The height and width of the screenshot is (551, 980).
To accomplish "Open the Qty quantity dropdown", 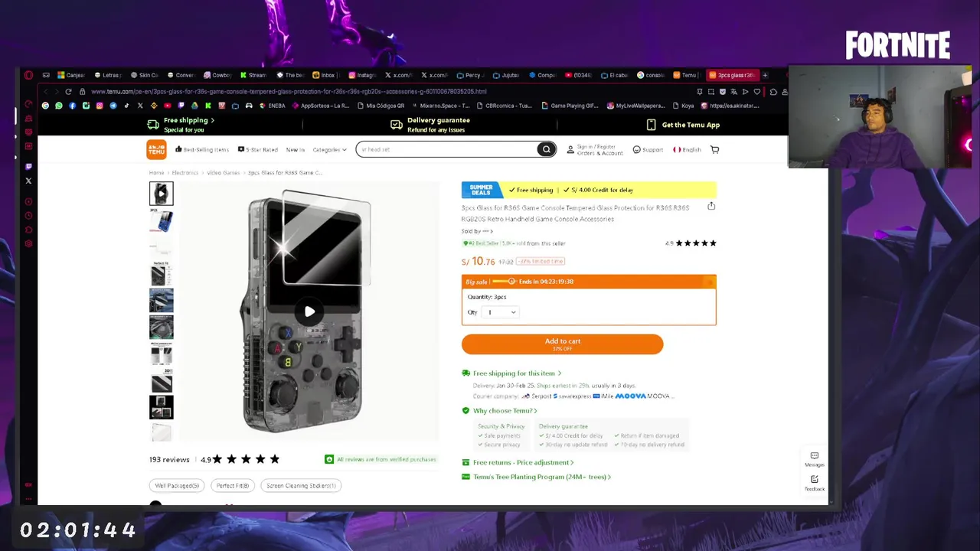I will (501, 312).
